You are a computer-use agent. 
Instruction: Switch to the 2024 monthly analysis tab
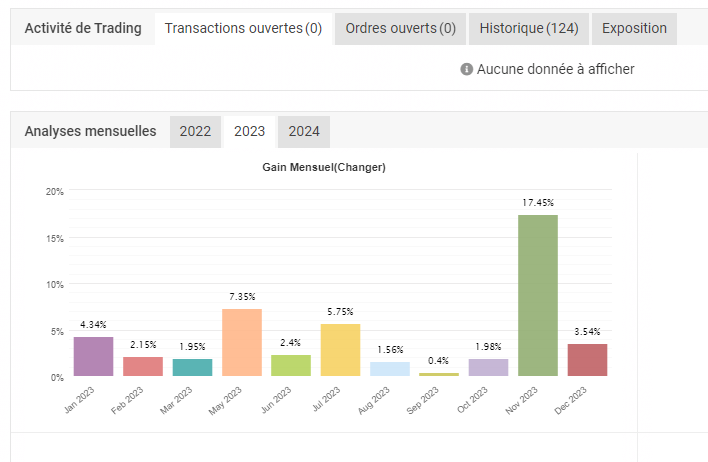304,131
